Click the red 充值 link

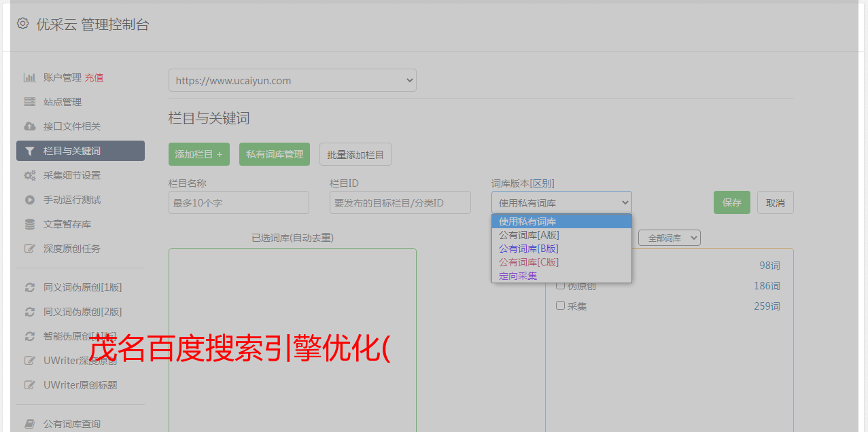(94, 77)
